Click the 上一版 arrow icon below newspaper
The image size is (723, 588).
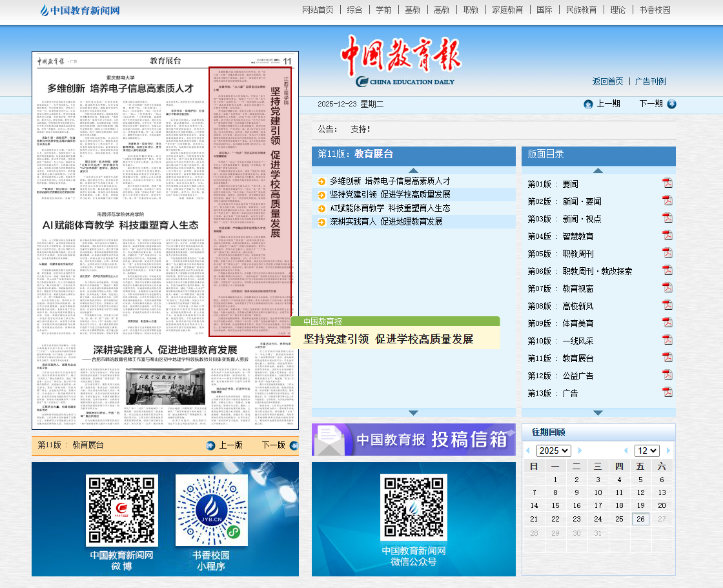[210, 445]
